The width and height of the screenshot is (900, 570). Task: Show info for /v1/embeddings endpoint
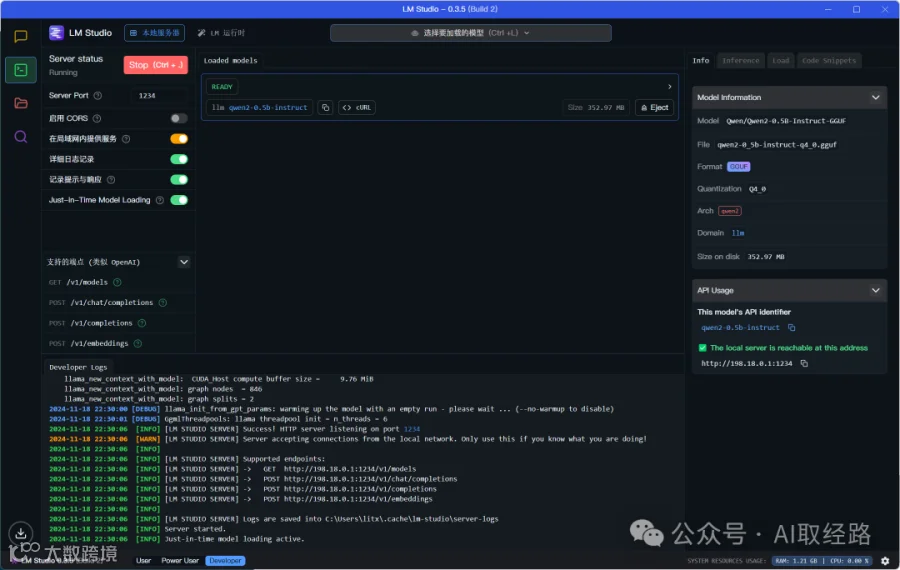pyautogui.click(x=138, y=343)
